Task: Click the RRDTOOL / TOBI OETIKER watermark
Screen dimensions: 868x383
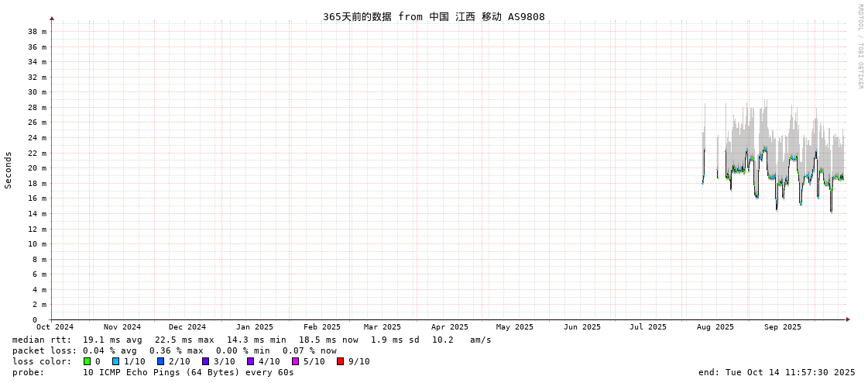Action: click(859, 47)
